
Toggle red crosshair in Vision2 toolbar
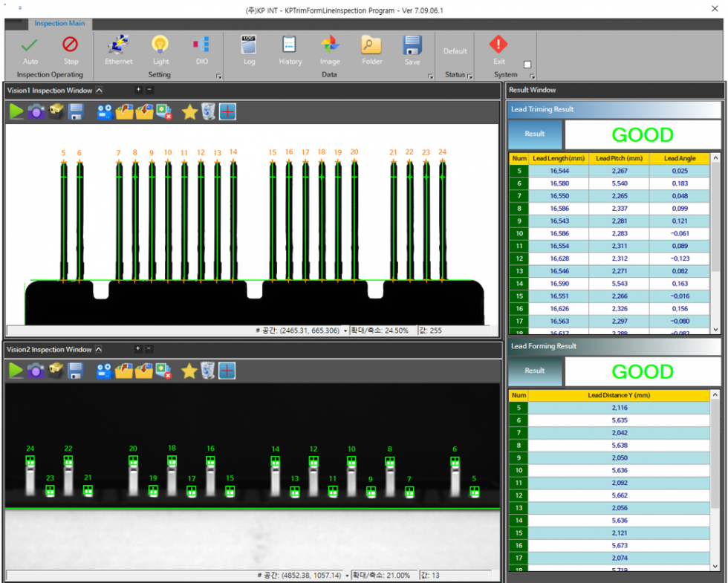[228, 371]
